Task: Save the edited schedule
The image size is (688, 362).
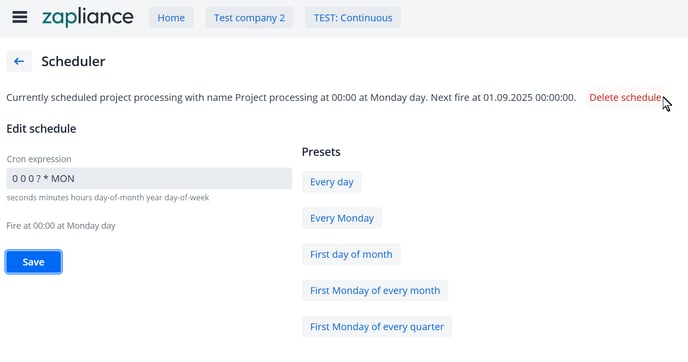Action: tap(33, 262)
